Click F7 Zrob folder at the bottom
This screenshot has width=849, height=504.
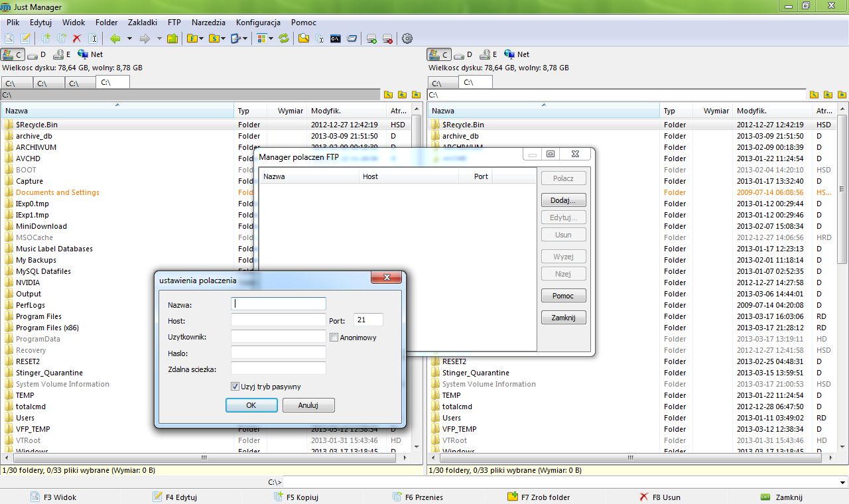coord(539,497)
